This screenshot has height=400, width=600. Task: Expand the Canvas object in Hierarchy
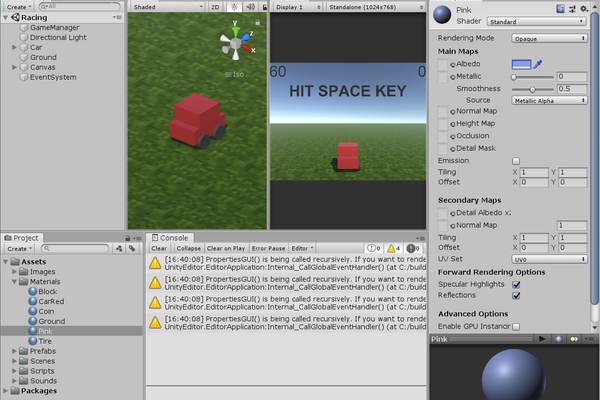click(x=14, y=67)
